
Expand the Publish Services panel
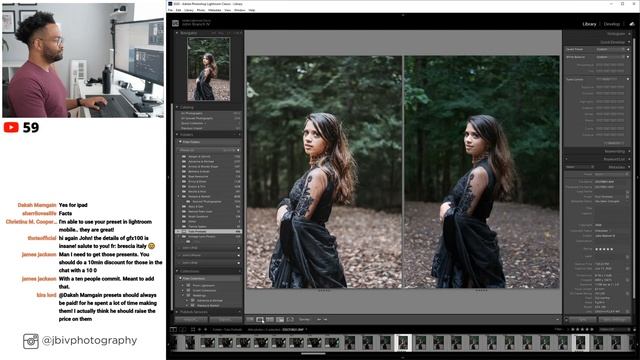pos(177,312)
